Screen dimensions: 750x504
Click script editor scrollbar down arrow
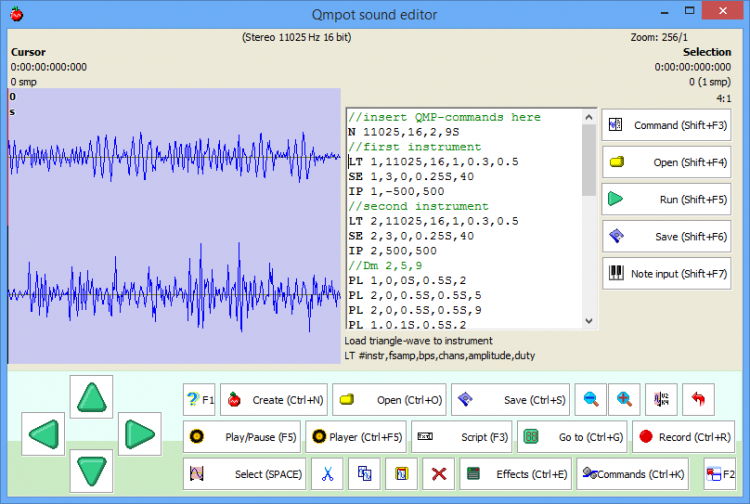589,320
